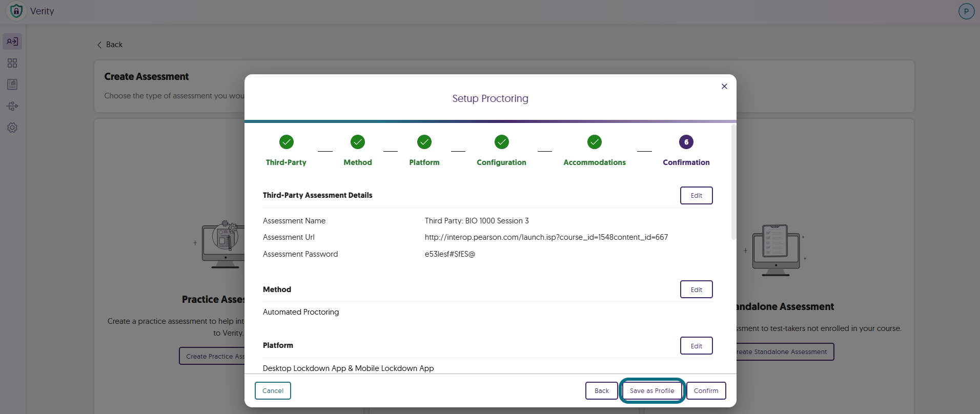Click the Verity shield logo
Viewport: 980px width, 414px height.
tap(16, 11)
